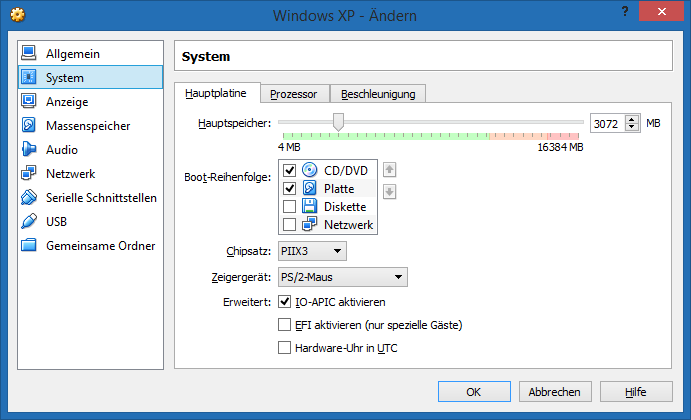Open Serielle Schnittstellen settings category
This screenshot has height=420, width=691.
pyautogui.click(x=90, y=197)
